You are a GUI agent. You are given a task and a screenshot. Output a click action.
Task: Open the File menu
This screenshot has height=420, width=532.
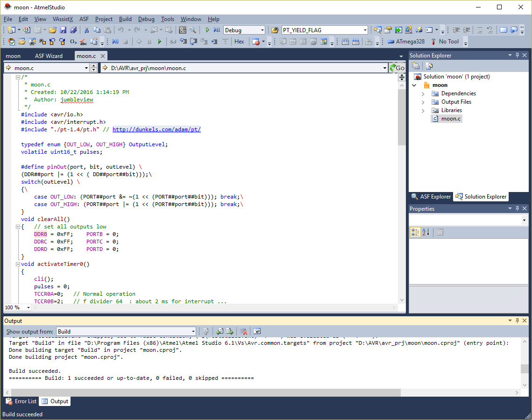click(8, 19)
